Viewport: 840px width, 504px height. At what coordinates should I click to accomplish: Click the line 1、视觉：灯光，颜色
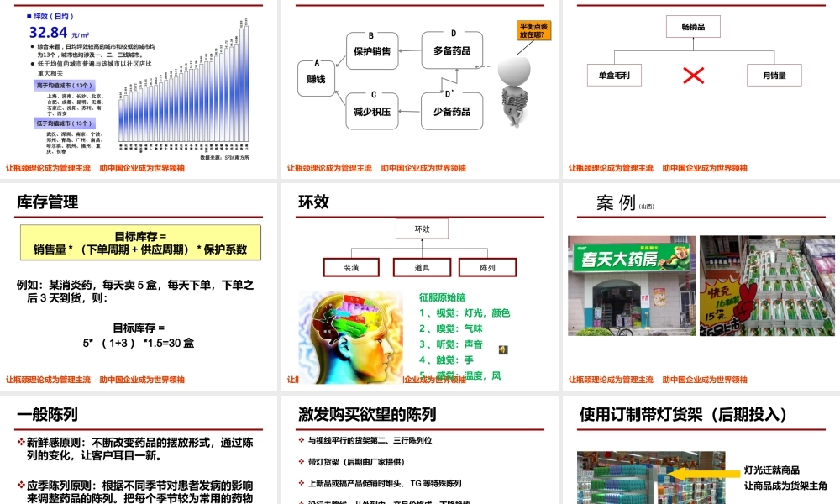pyautogui.click(x=465, y=312)
